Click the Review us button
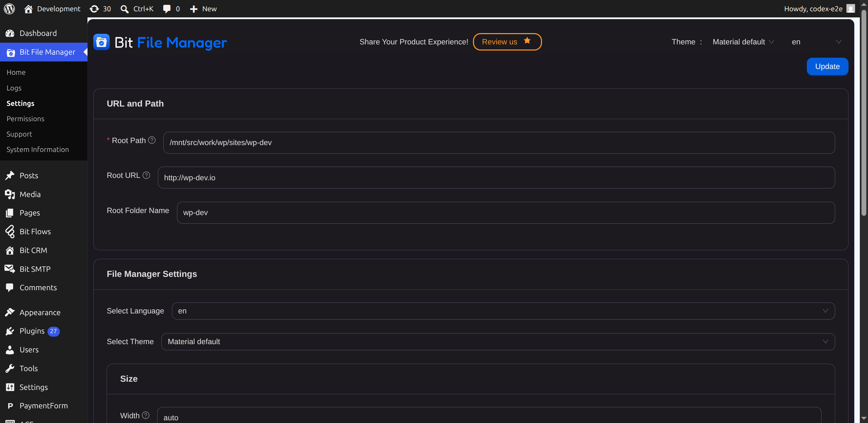Viewport: 868px width, 423px height. pos(507,42)
